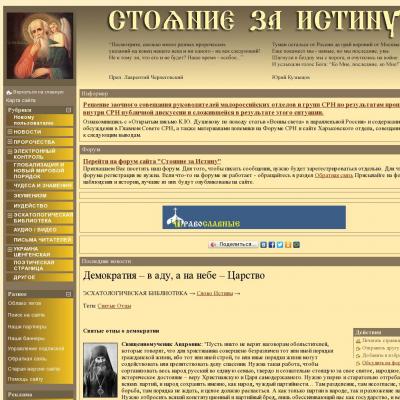Expand the НОВОСТИ submenu

(x=10, y=132)
